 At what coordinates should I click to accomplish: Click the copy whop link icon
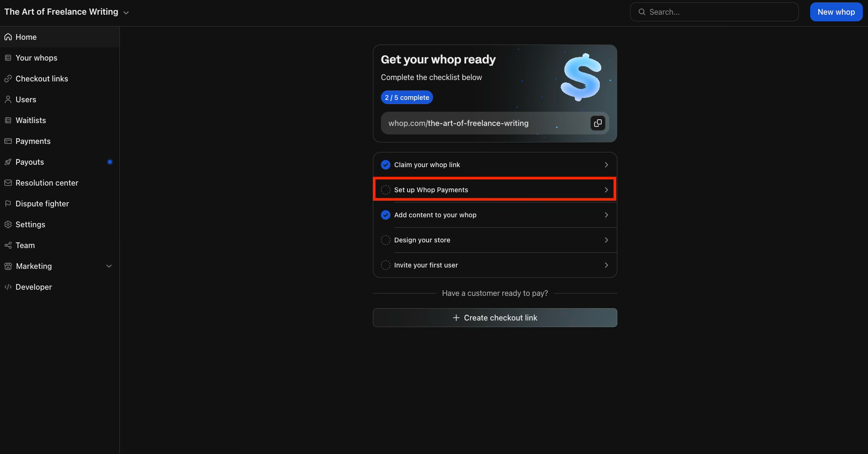(597, 123)
